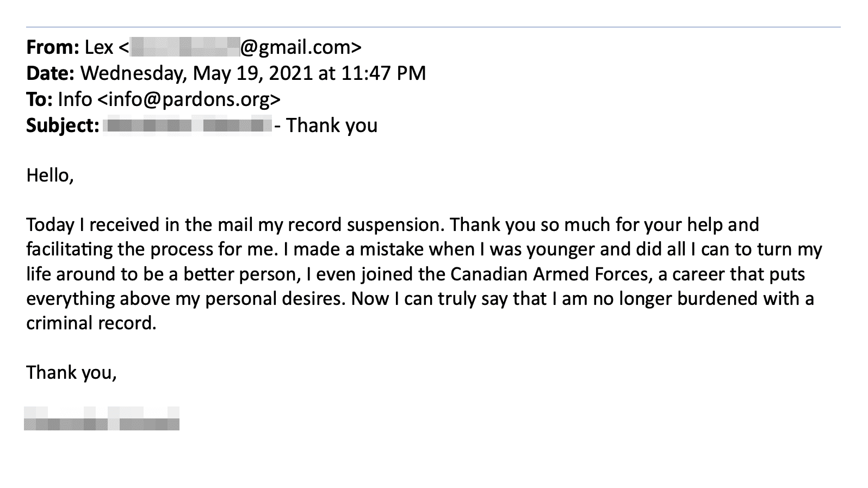The width and height of the screenshot is (868, 488).
Task: Click the blurred signature name at bottom
Action: click(102, 418)
